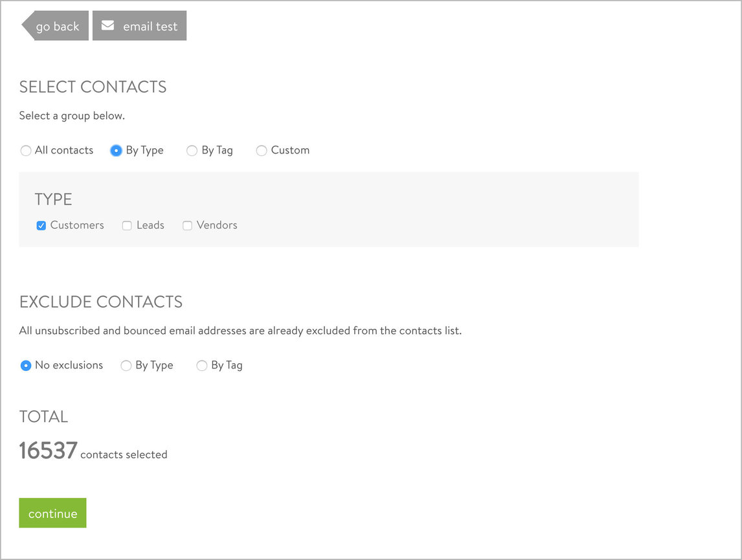Click the Customers label text
The image size is (742, 560).
(77, 225)
